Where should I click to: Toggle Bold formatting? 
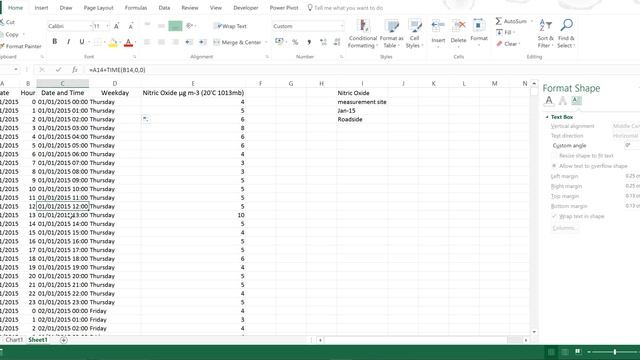[x=55, y=42]
